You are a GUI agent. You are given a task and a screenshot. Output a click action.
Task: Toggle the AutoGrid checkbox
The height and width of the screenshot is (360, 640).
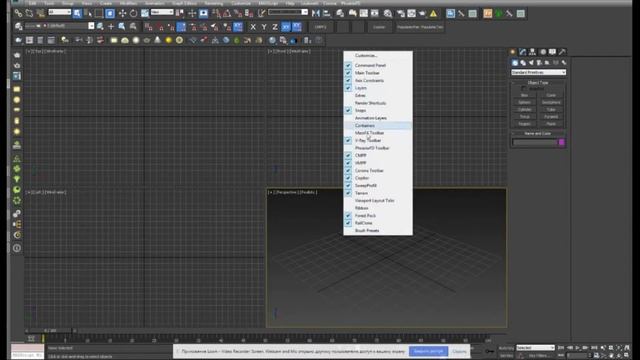click(x=524, y=88)
